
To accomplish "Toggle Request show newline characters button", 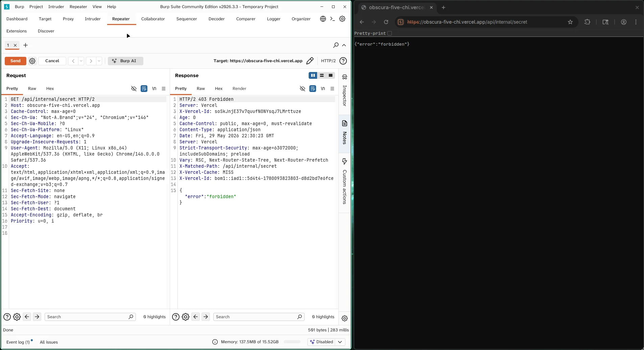I will pos(154,89).
